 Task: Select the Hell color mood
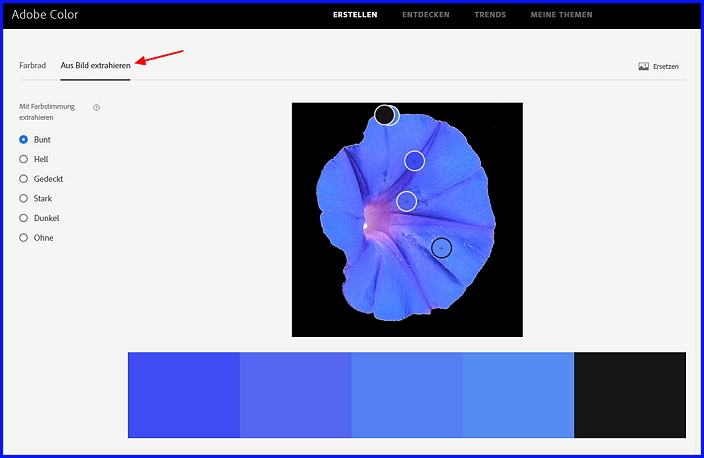click(24, 159)
